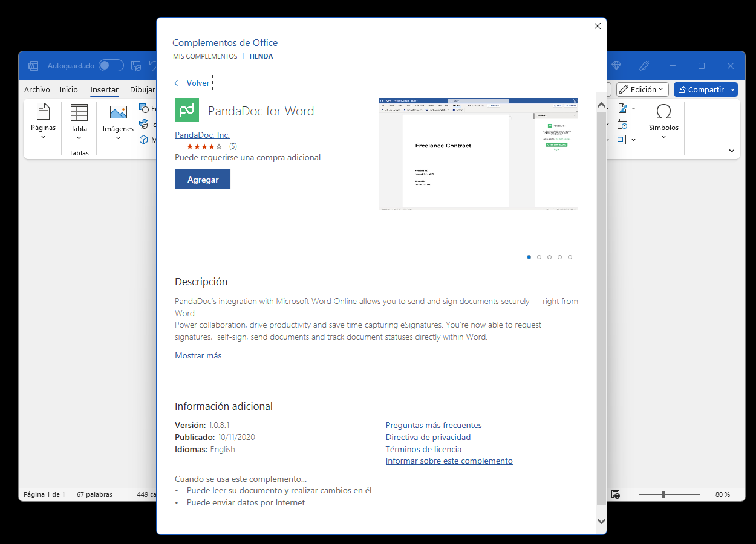Click the Símbolos omega icon in Word
This screenshot has width=756, height=544.
pyautogui.click(x=663, y=111)
